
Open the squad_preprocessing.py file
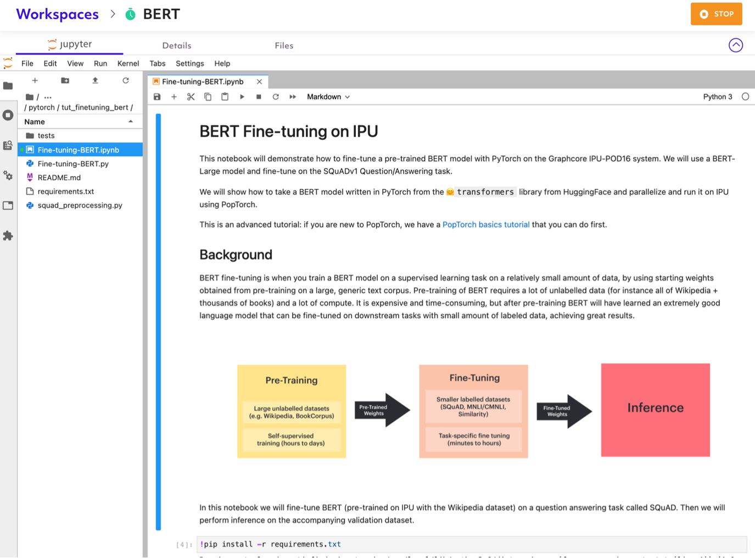click(80, 205)
